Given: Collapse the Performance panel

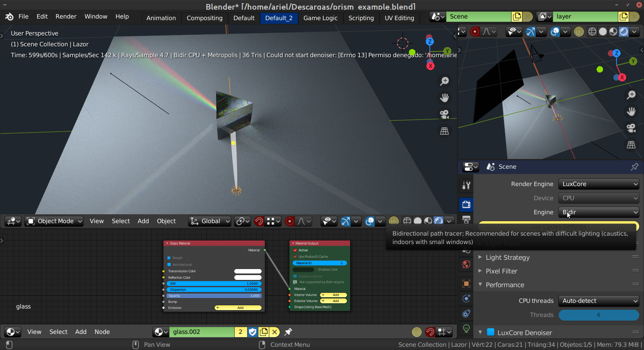Looking at the screenshot, I should (x=505, y=285).
